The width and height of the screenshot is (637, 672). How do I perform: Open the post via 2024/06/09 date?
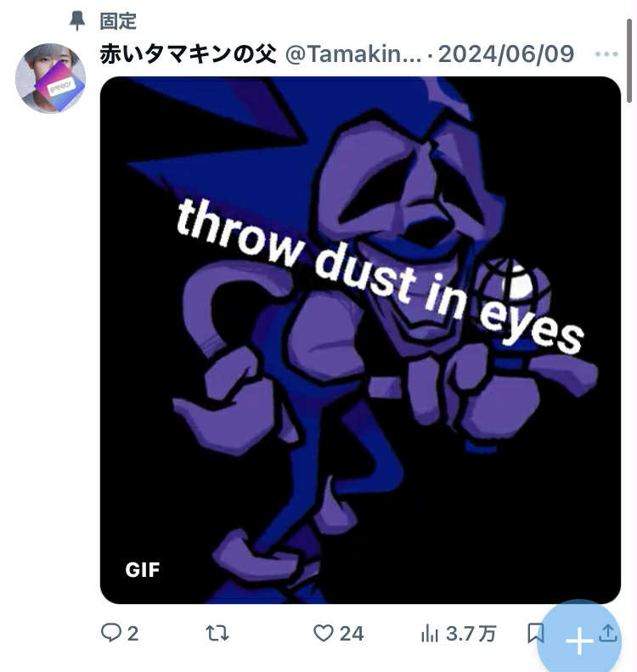506,54
